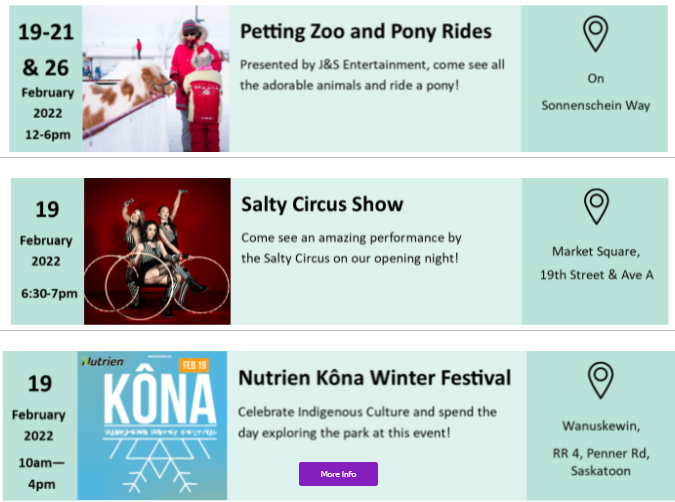Click the Sonnenschein Way location text
This screenshot has height=502, width=675.
click(596, 91)
